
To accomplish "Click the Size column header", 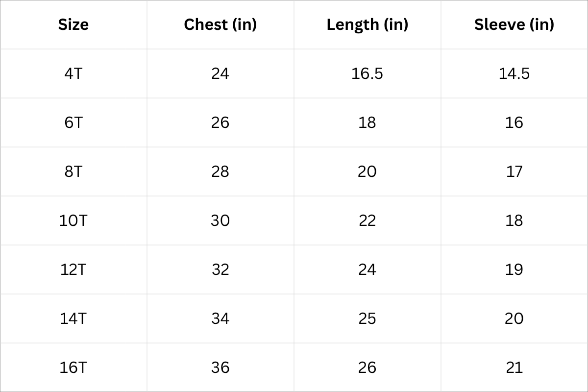I will pos(73,24).
